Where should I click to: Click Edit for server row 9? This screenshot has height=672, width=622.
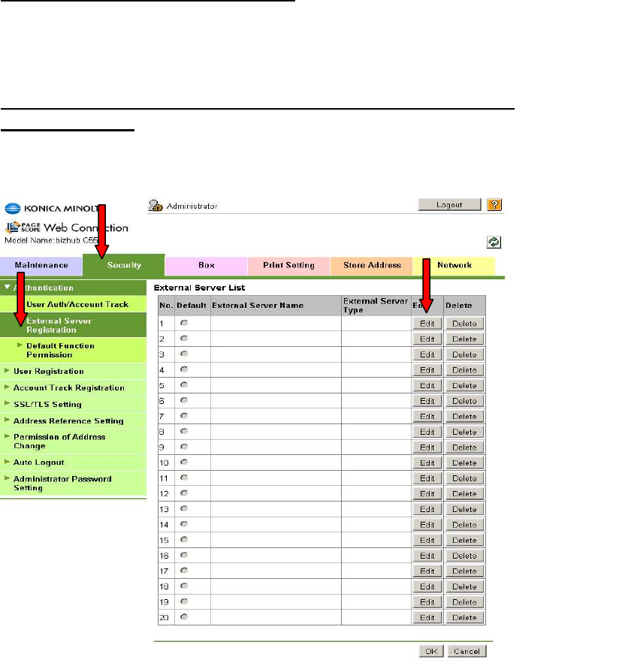(427, 447)
